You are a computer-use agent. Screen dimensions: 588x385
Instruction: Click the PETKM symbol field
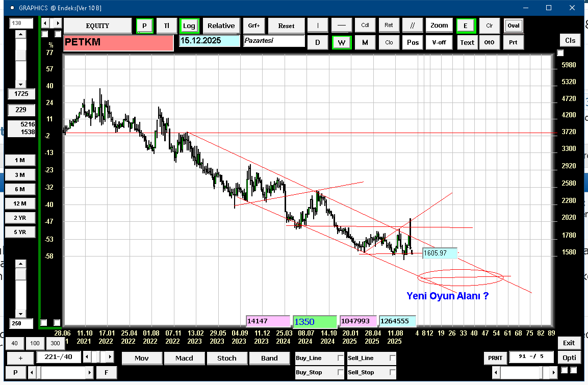pyautogui.click(x=118, y=43)
